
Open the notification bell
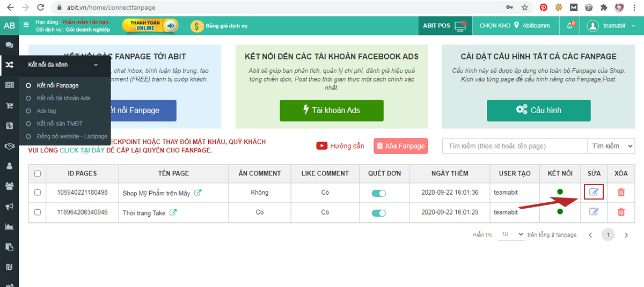pyautogui.click(x=570, y=26)
